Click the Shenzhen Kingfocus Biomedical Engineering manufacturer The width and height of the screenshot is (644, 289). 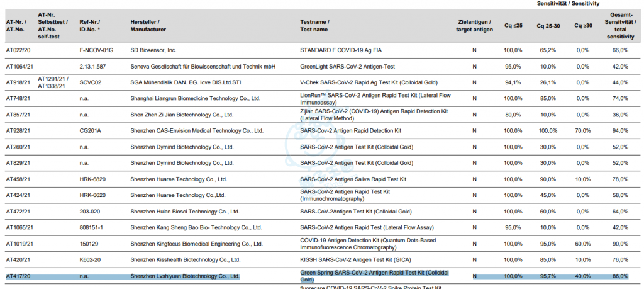coord(196,244)
